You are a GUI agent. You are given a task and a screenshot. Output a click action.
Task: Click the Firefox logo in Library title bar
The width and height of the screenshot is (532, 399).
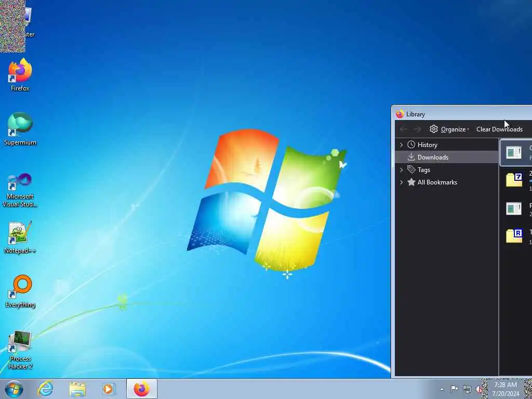(400, 114)
